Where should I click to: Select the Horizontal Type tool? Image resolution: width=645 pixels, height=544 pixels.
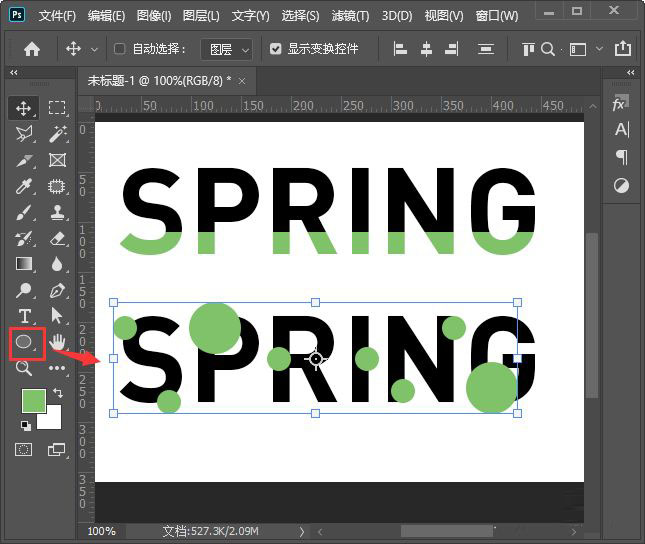(x=24, y=316)
